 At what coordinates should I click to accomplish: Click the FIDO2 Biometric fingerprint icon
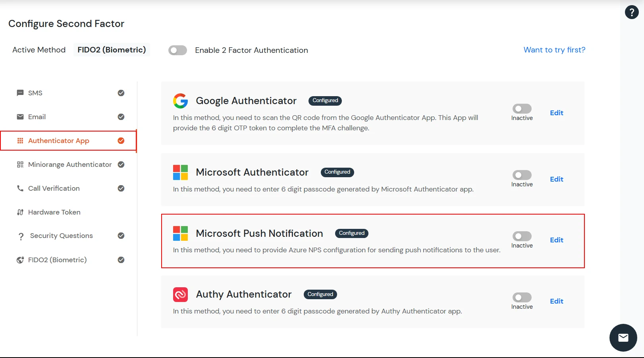(20, 259)
